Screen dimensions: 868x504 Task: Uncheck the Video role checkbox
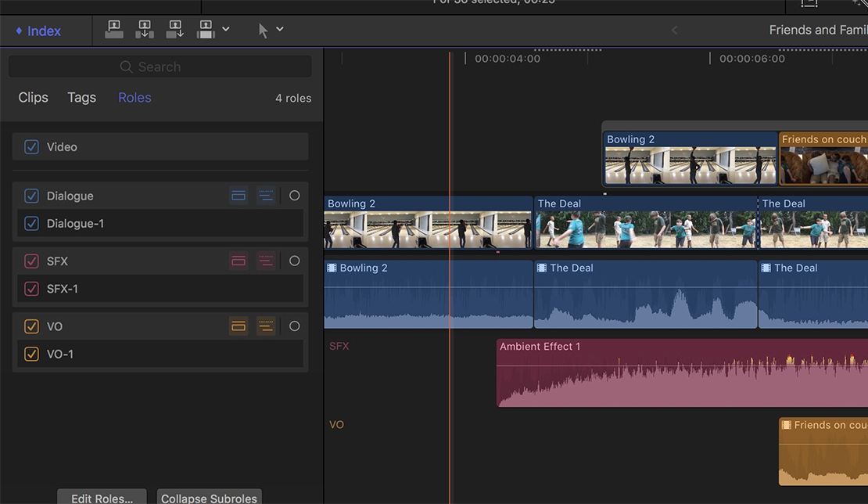coord(31,146)
